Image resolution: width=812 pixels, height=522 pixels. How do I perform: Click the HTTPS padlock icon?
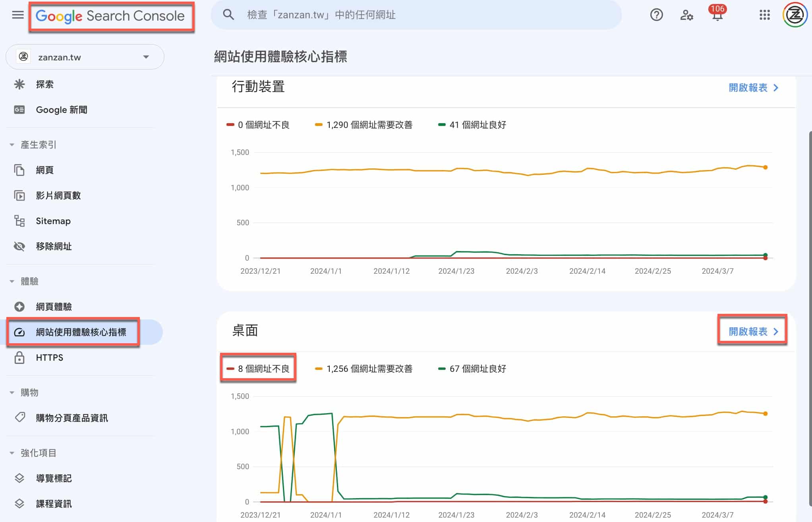[19, 358]
